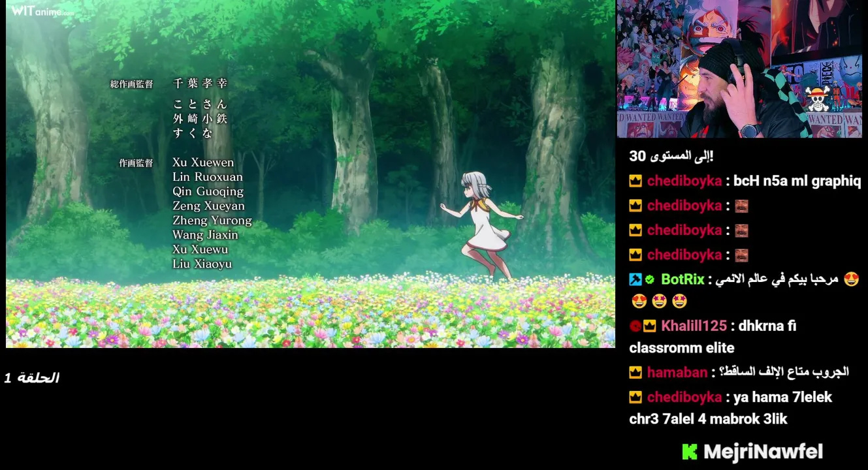Click 'chr3 7alel 4 mabrok 3lik' message line
The width and height of the screenshot is (868, 470).
point(708,419)
